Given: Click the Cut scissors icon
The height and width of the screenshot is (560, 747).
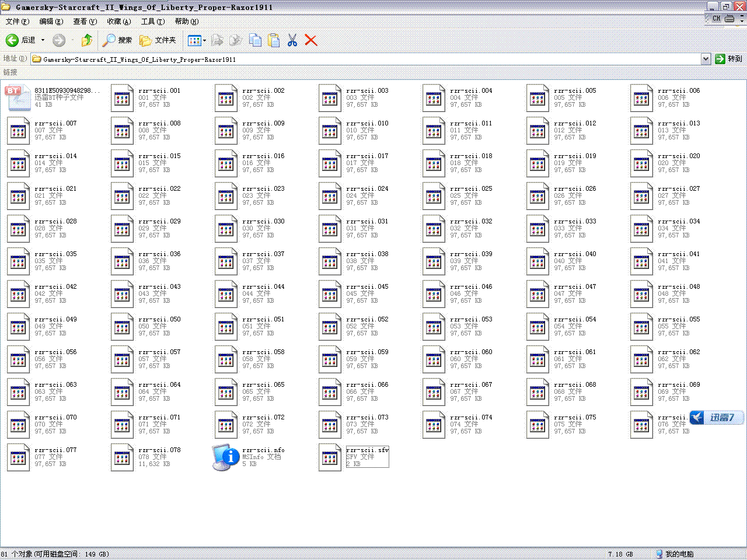Looking at the screenshot, I should [292, 40].
